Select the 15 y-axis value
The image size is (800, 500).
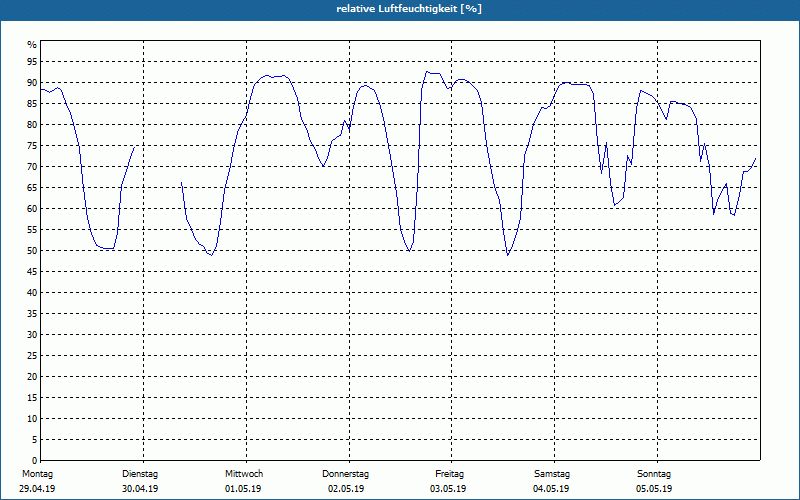click(x=32, y=397)
